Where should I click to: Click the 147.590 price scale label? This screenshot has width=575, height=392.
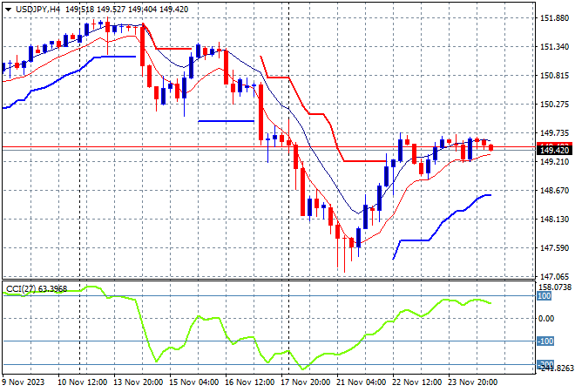(554, 248)
